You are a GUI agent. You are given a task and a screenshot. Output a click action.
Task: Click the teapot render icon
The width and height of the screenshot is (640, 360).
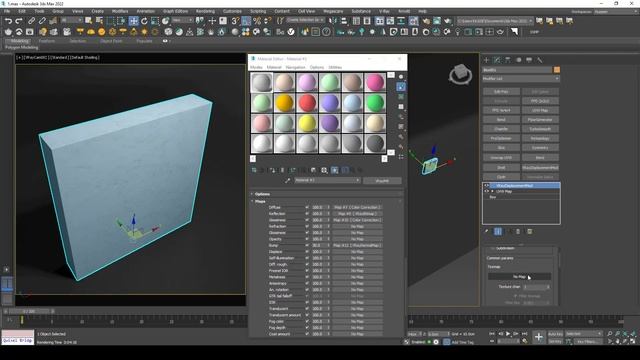tap(448, 20)
